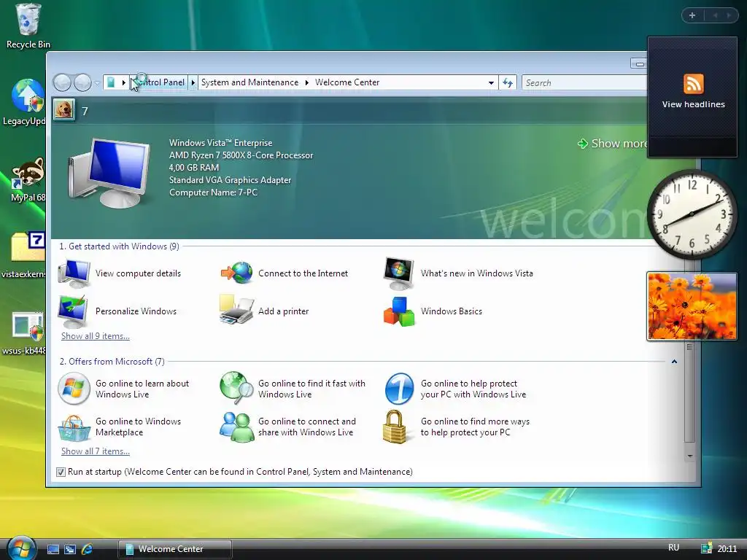
Task: Open the Windows Basics cubes icon
Action: 399,311
